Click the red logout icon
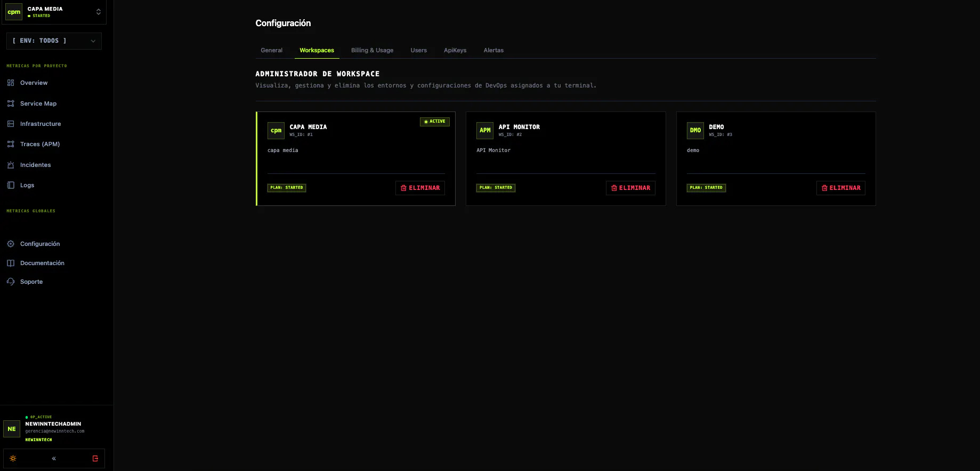This screenshot has height=471, width=980. [x=95, y=459]
